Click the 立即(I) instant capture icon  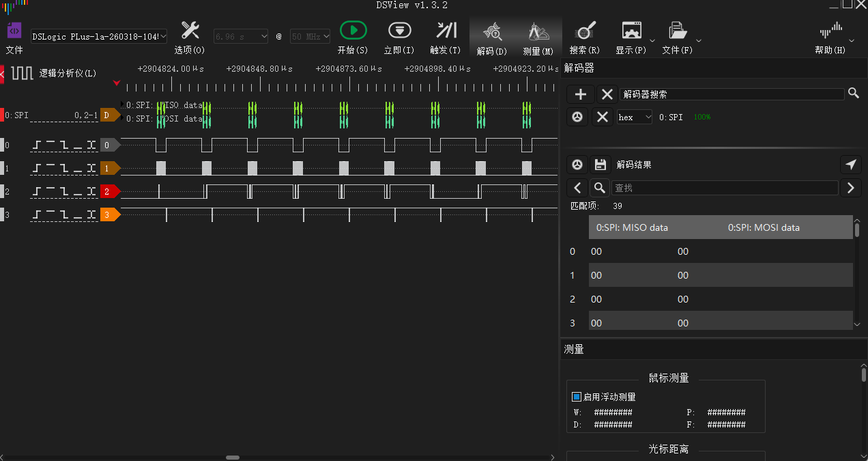399,30
